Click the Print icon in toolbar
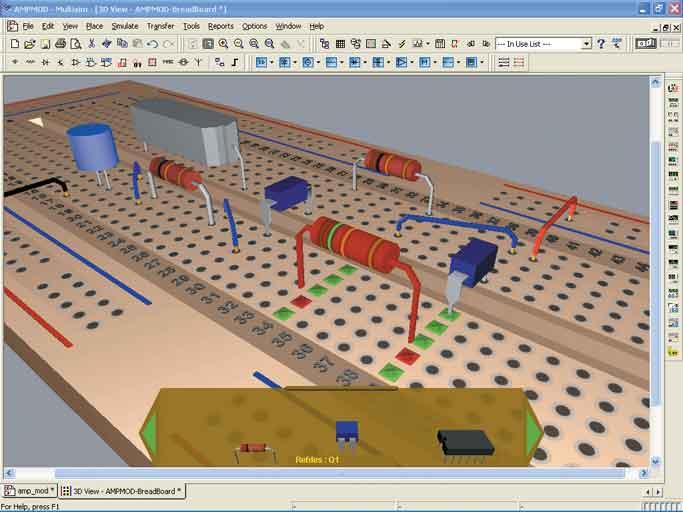683x512 pixels. pyautogui.click(x=60, y=44)
